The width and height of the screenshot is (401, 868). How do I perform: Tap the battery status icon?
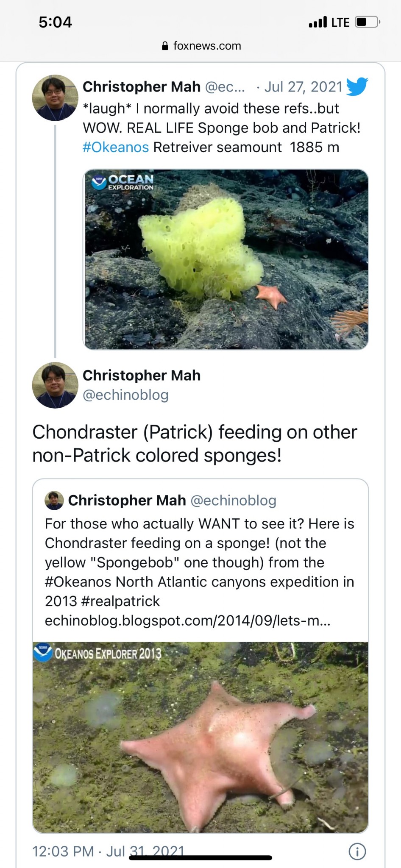click(x=367, y=22)
